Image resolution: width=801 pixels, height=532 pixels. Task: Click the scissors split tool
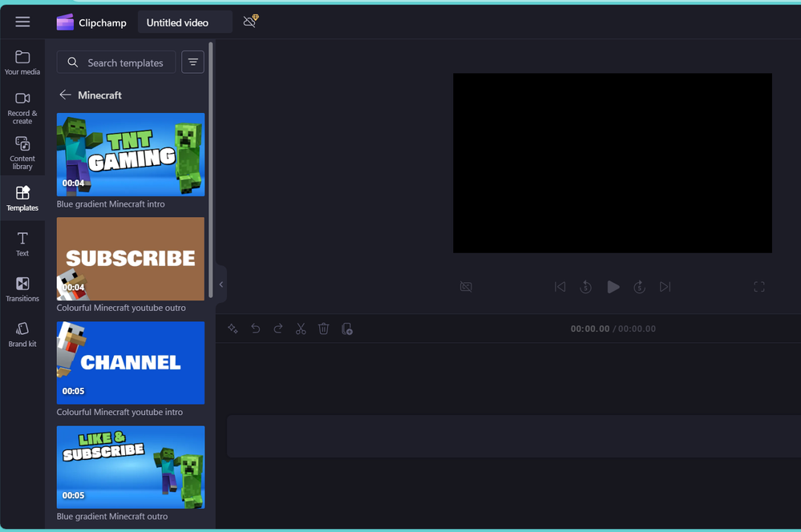click(301, 328)
